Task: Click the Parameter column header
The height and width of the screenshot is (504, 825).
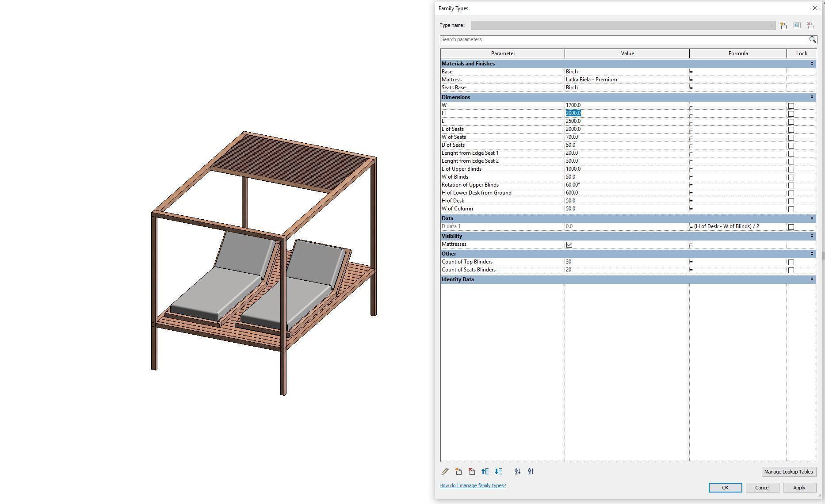Action: tap(503, 53)
